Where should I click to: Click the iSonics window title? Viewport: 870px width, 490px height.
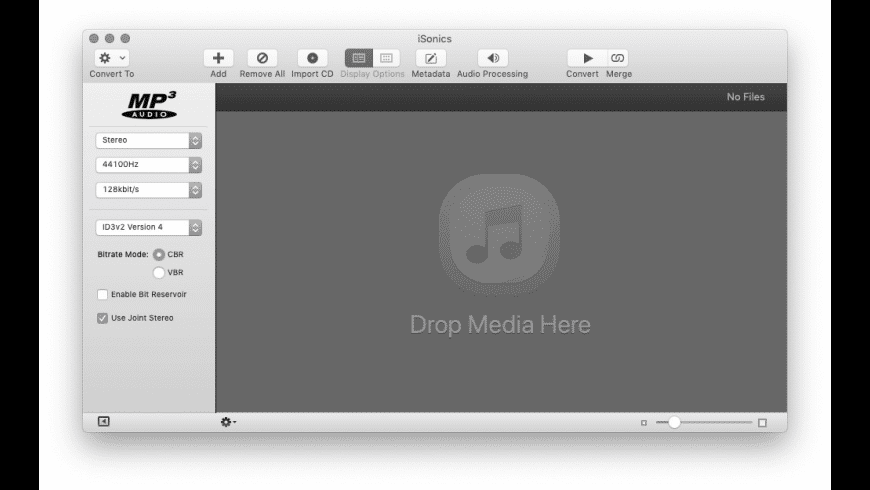[434, 39]
